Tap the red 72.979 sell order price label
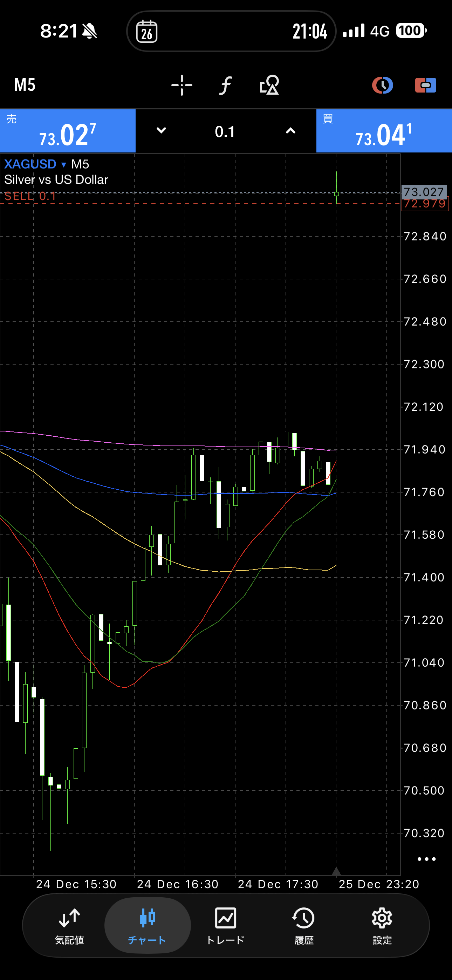This screenshot has width=452, height=980. (425, 204)
